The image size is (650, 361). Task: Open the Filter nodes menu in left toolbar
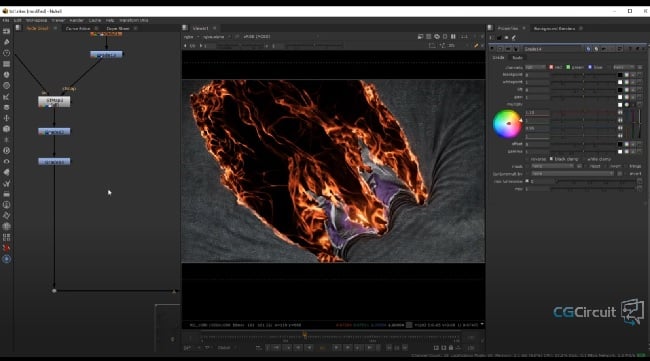pos(6,85)
